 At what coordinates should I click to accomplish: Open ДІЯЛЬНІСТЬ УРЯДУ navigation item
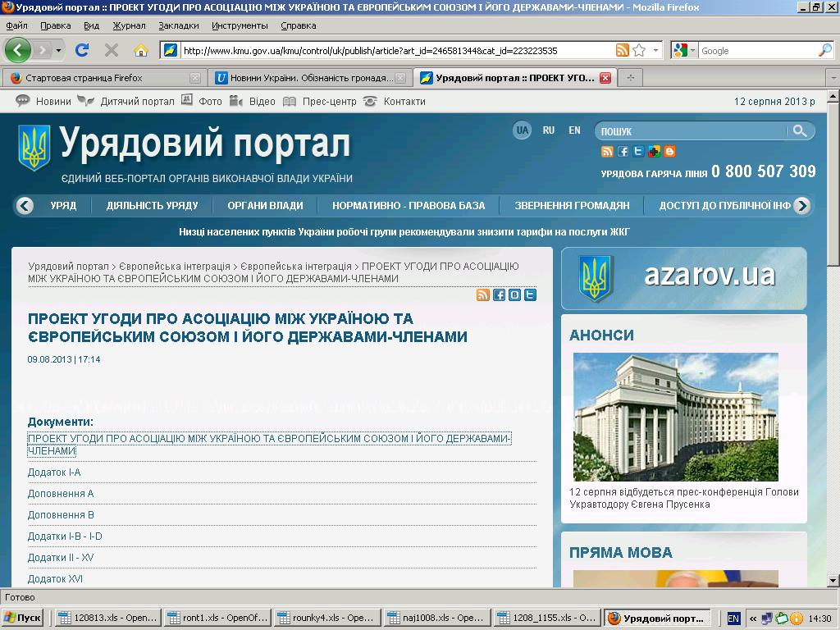[152, 206]
